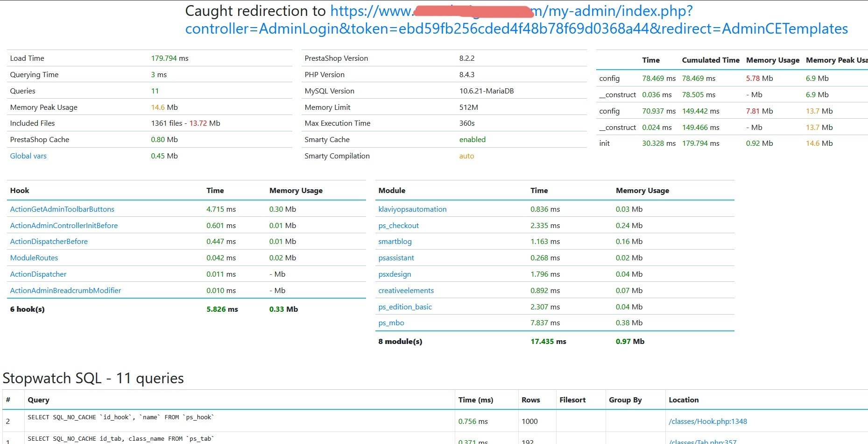
Task: Open the ps_checkout module link
Action: point(398,226)
